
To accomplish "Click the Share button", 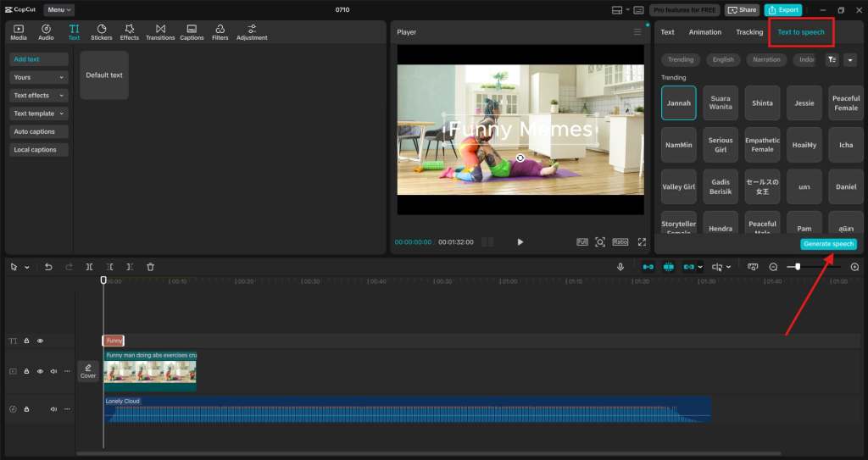I will click(x=743, y=10).
